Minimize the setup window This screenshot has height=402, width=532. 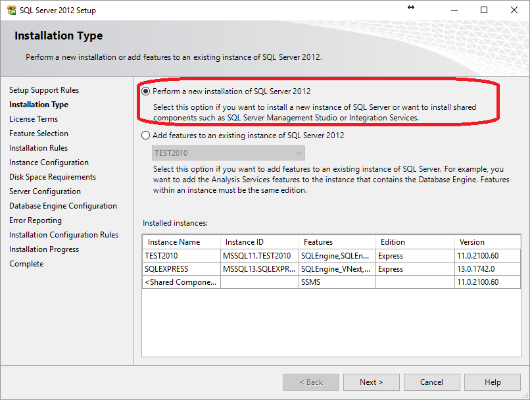coord(454,10)
